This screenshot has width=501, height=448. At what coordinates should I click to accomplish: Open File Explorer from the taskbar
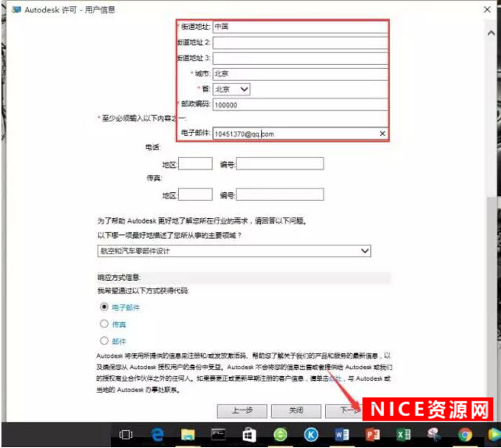point(188,435)
